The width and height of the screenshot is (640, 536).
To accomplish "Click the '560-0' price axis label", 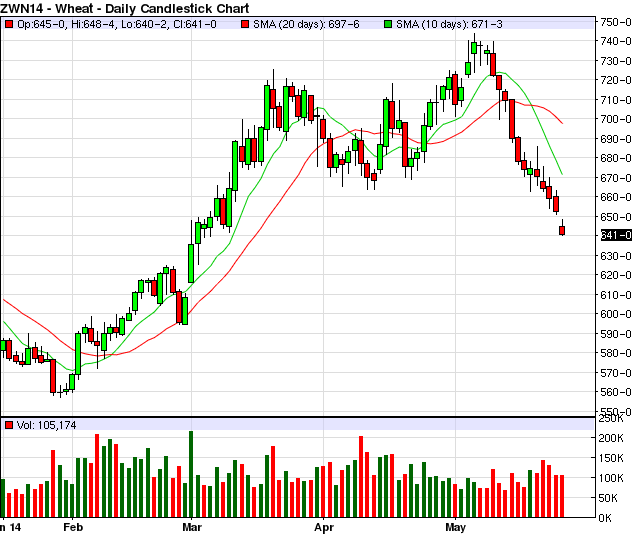I will point(616,392).
